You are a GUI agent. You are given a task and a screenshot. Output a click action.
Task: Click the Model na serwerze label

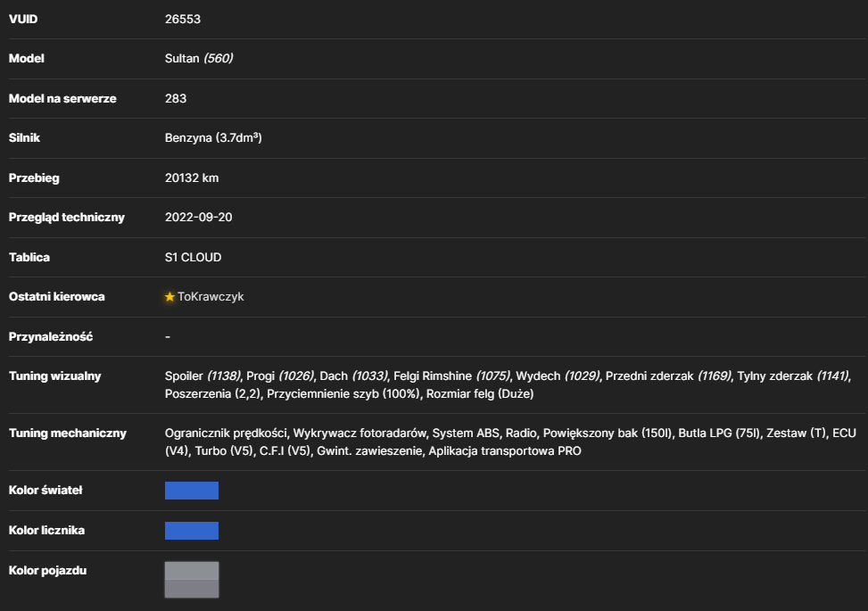tap(62, 98)
